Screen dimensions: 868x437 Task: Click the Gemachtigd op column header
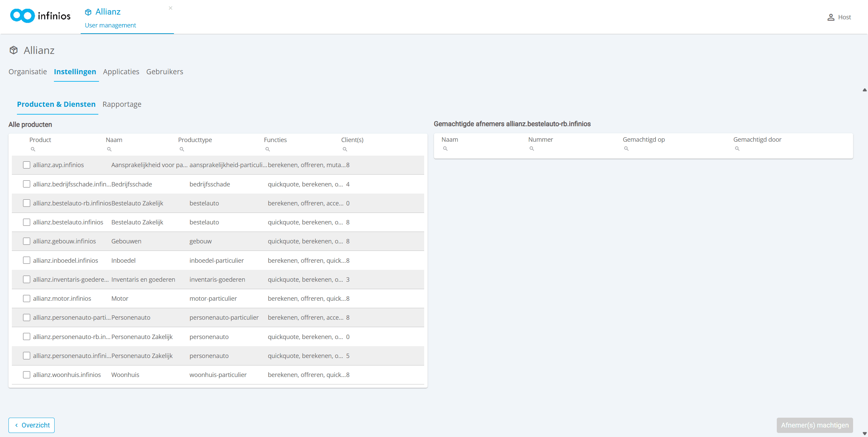(x=644, y=139)
